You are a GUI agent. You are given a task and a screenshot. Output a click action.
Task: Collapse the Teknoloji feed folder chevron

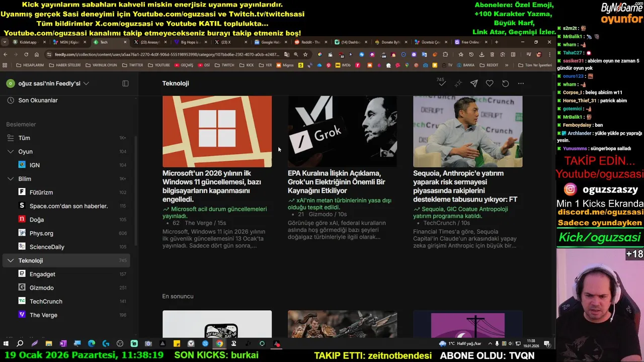[x=11, y=260]
